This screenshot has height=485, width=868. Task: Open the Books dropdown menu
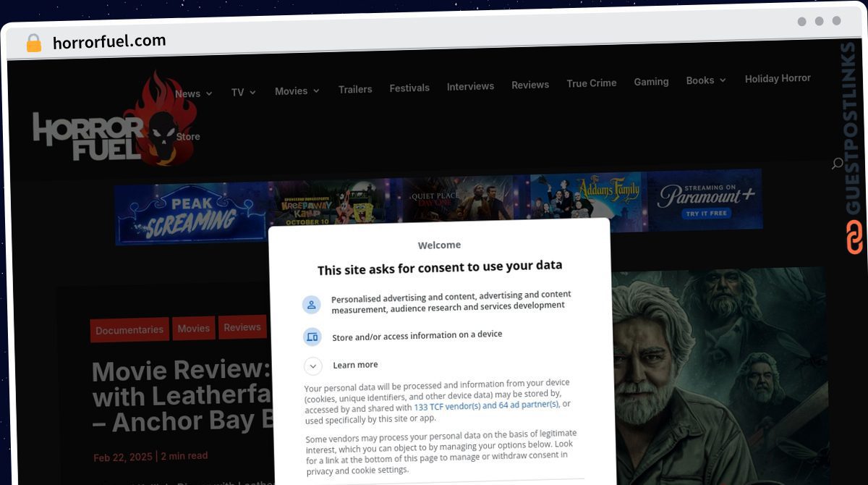click(706, 80)
